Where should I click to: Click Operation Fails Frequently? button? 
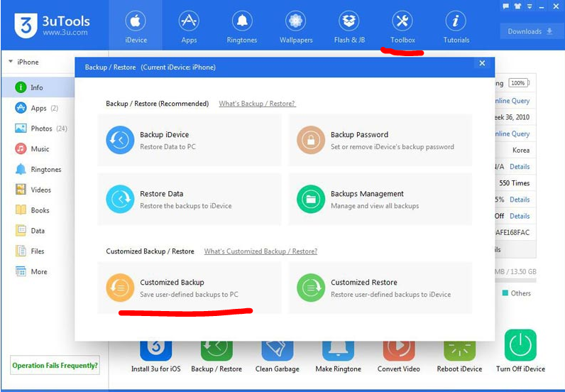point(55,365)
